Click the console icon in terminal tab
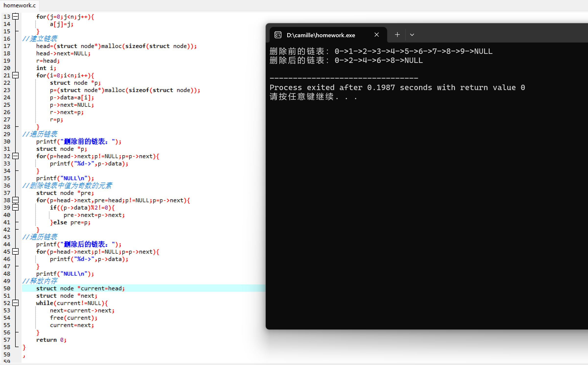 278,35
